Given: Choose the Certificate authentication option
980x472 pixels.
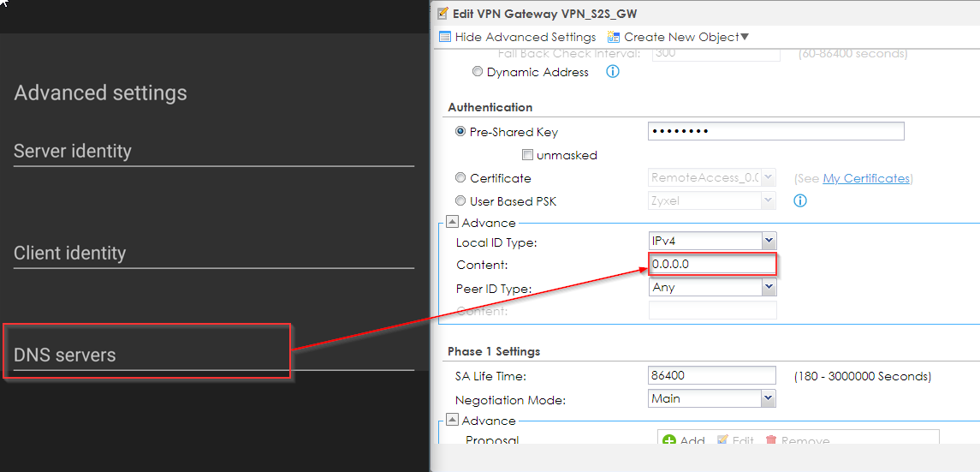Looking at the screenshot, I should coord(461,178).
